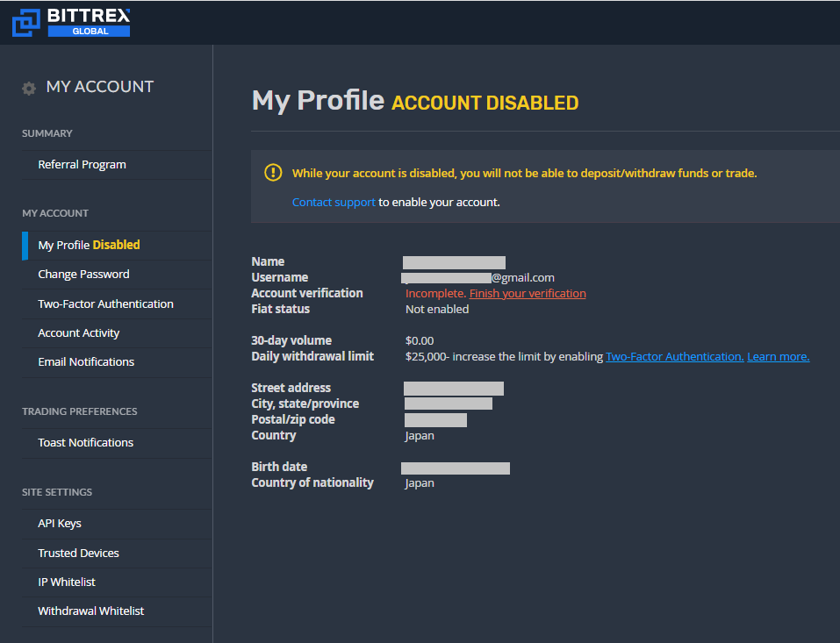Viewport: 840px width, 643px height.
Task: Open Email Notifications settings
Action: [x=86, y=362]
